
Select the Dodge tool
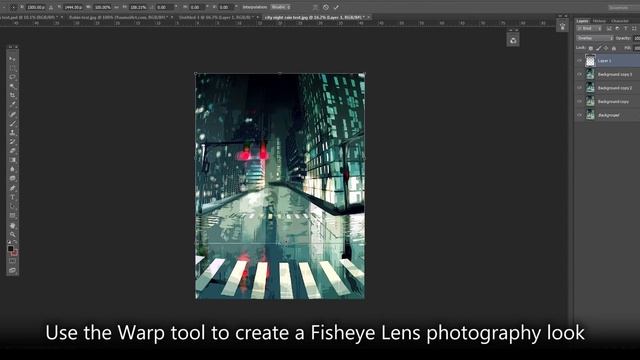coord(12,178)
